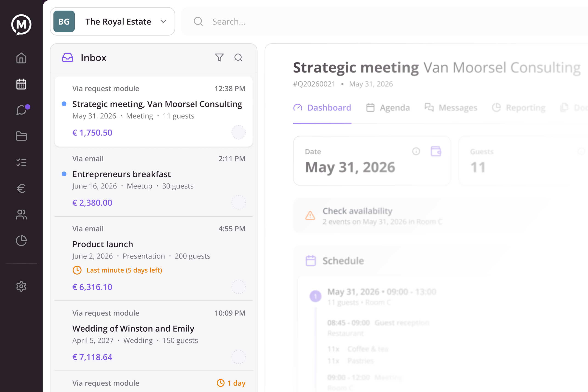
Task: Toggle selection circle for Strategic meeting request
Action: [x=238, y=132]
